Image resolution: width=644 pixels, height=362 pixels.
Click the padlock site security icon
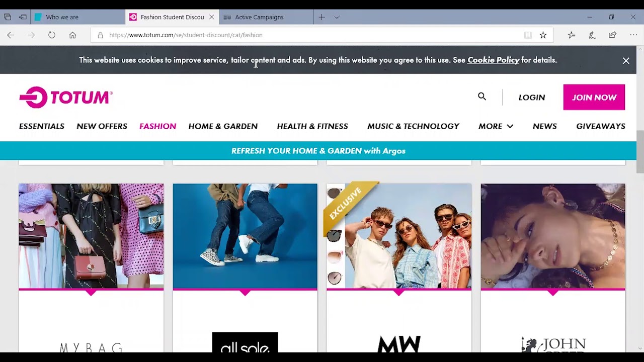[100, 35]
